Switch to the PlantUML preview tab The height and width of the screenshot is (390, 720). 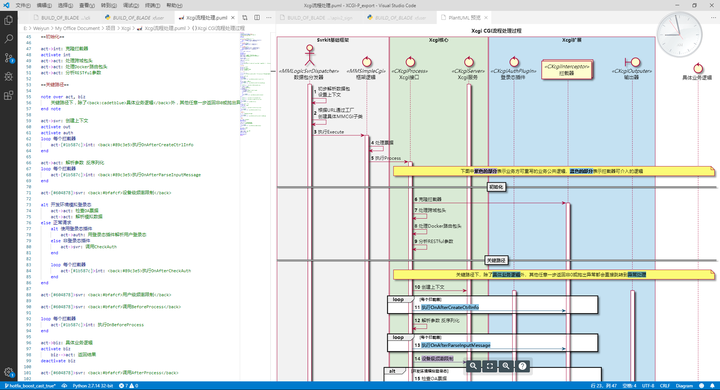[x=464, y=17]
